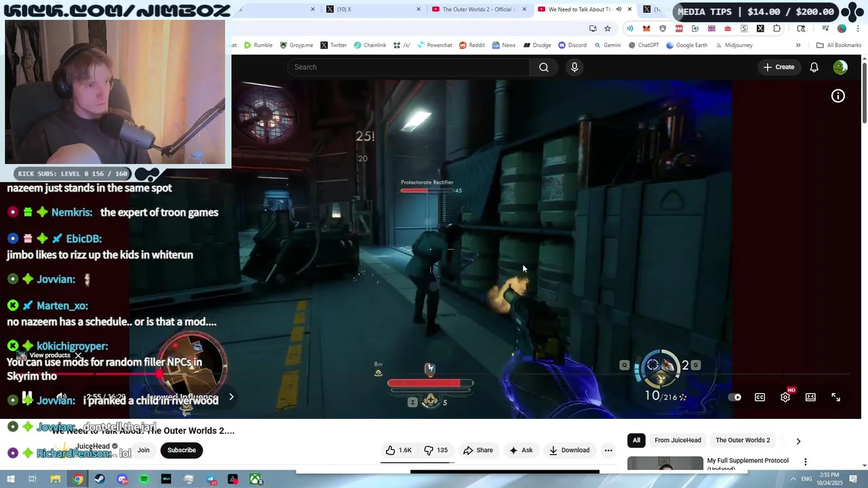The image size is (868, 488).
Task: Subscribe to the JuiceHead channel
Action: tap(181, 450)
